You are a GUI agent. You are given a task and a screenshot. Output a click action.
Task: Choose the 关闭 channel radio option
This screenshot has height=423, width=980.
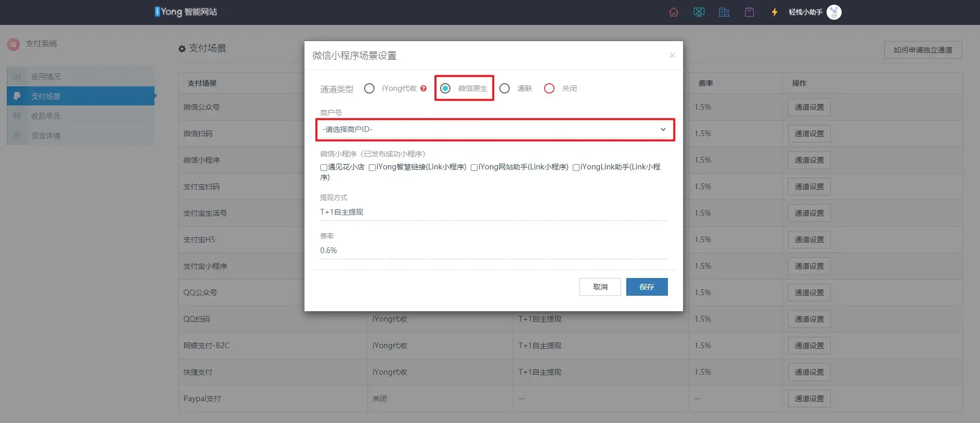(x=549, y=88)
